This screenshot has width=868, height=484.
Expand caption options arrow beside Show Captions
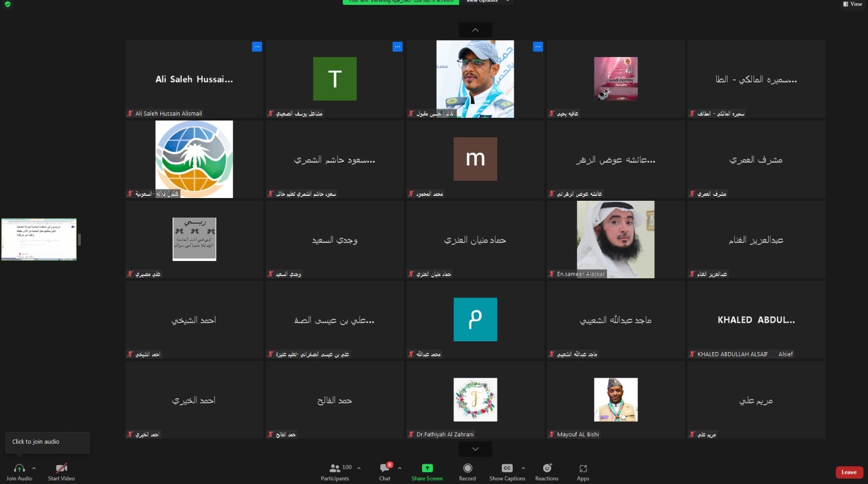(523, 468)
